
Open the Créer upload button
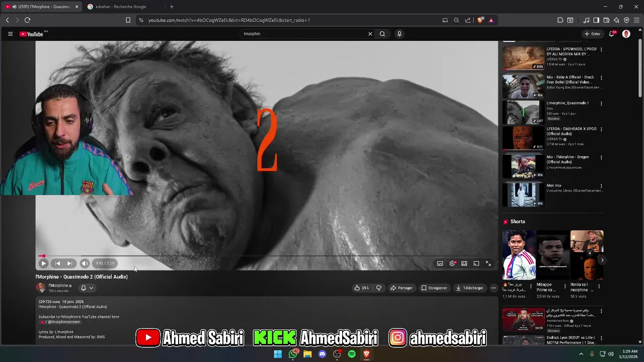click(593, 34)
